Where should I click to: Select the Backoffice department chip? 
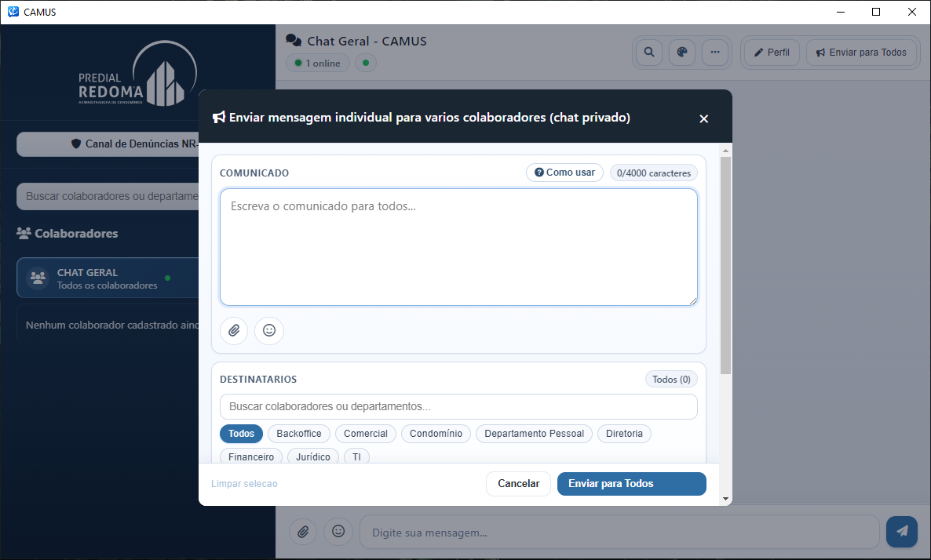coord(298,434)
